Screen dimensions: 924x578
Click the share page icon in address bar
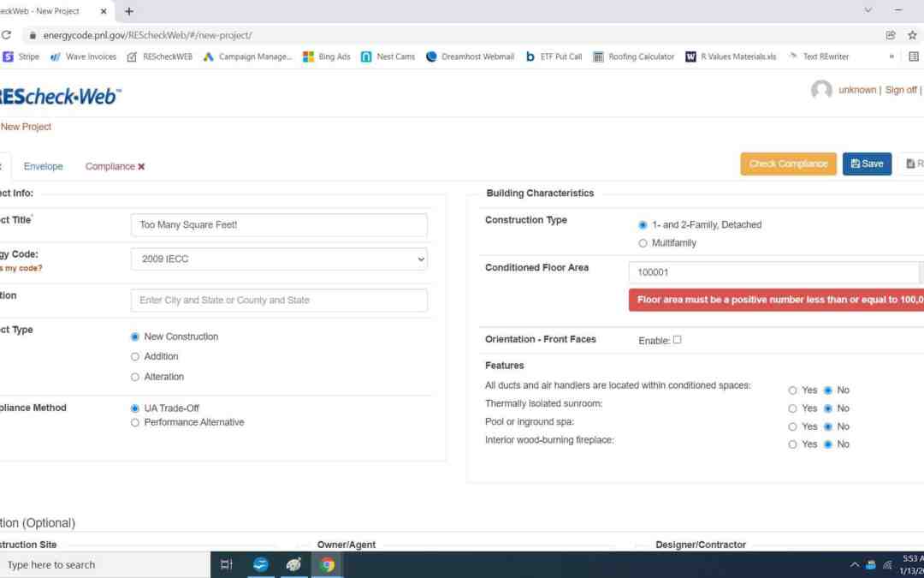click(891, 35)
